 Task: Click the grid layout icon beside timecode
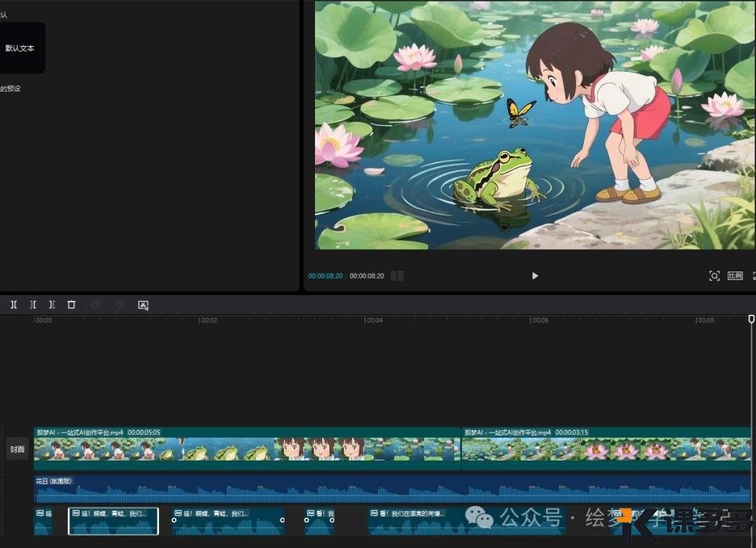[x=397, y=276]
